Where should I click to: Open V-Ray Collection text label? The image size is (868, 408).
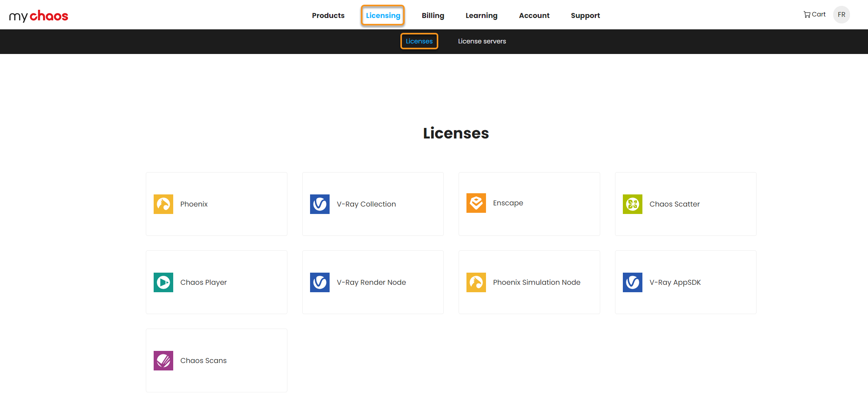point(366,204)
